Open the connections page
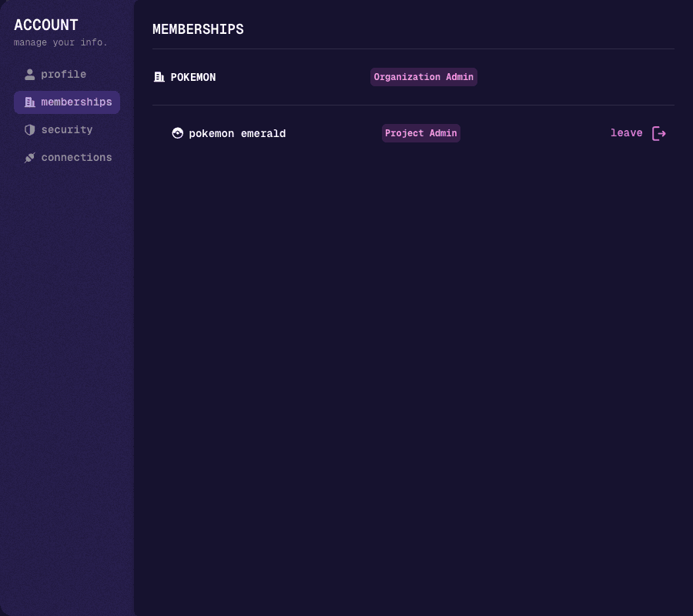The width and height of the screenshot is (693, 616). click(x=67, y=158)
